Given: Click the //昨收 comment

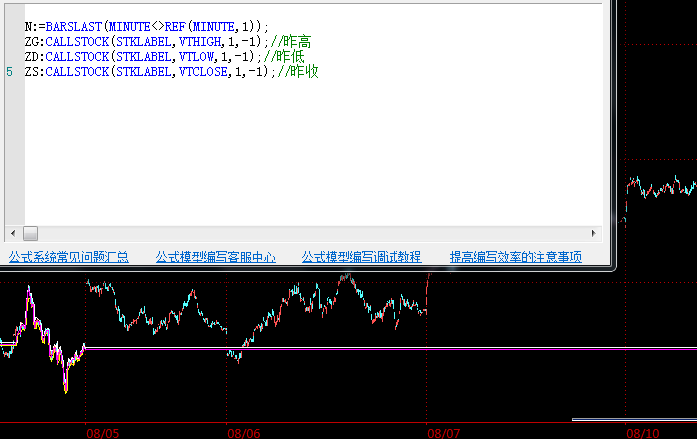Looking at the screenshot, I should (x=298, y=72).
